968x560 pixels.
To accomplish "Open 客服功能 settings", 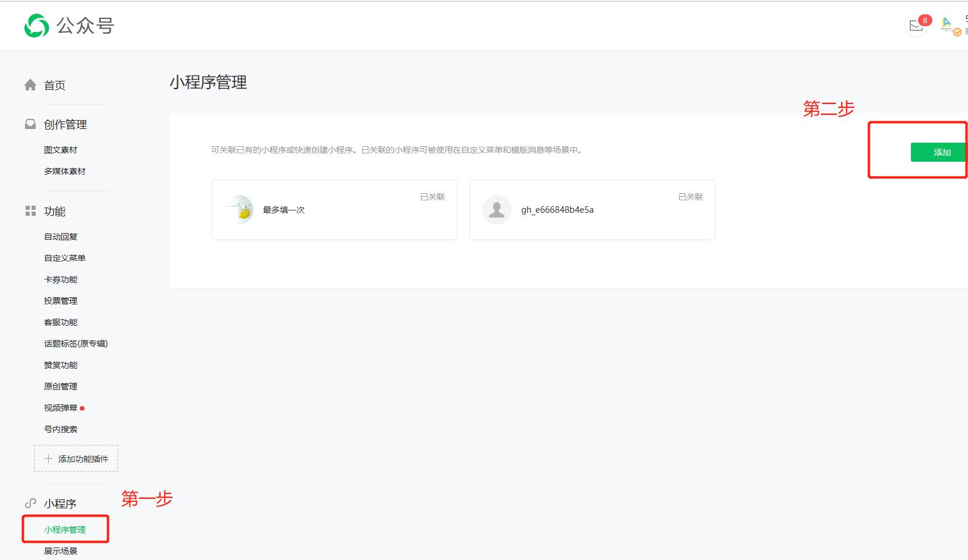I will pos(60,322).
